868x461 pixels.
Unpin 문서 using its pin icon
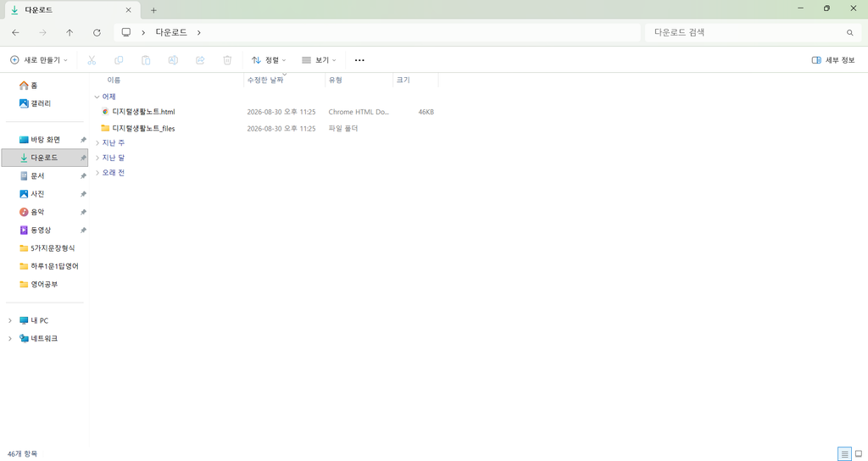[x=83, y=176]
